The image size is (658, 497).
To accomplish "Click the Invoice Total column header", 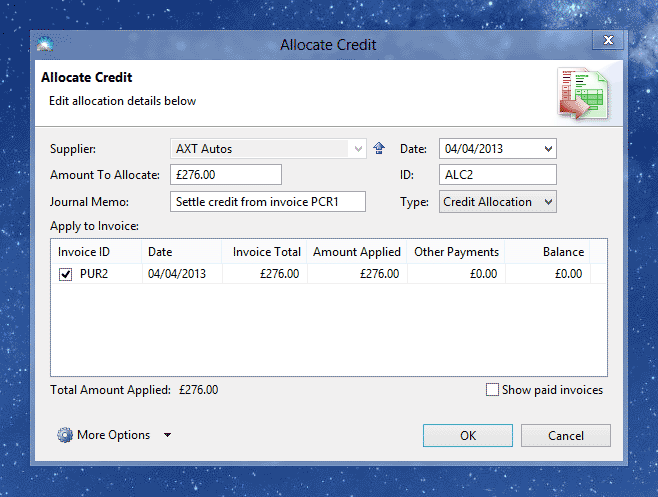I will 264,252.
